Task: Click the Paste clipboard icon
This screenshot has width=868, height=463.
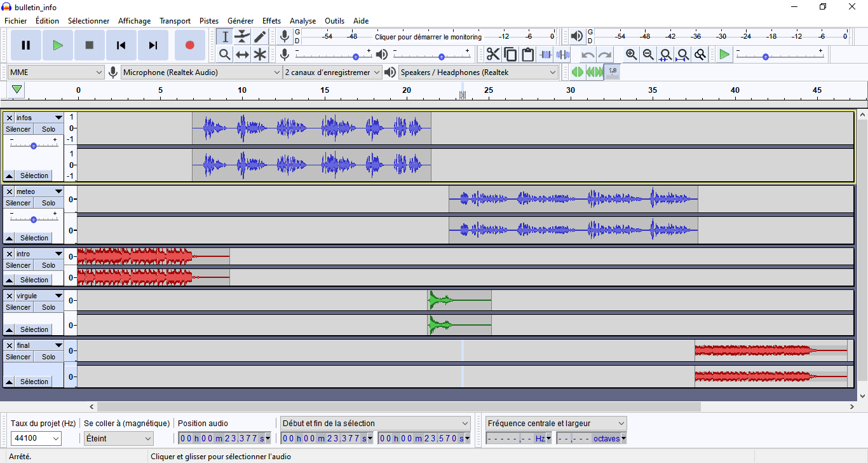Action: [527, 55]
